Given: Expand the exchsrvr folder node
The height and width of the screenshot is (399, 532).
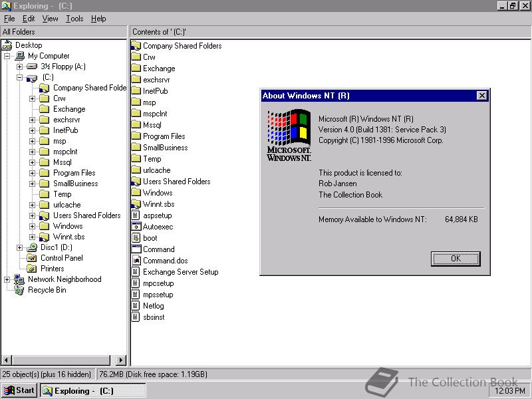Looking at the screenshot, I should (32, 120).
